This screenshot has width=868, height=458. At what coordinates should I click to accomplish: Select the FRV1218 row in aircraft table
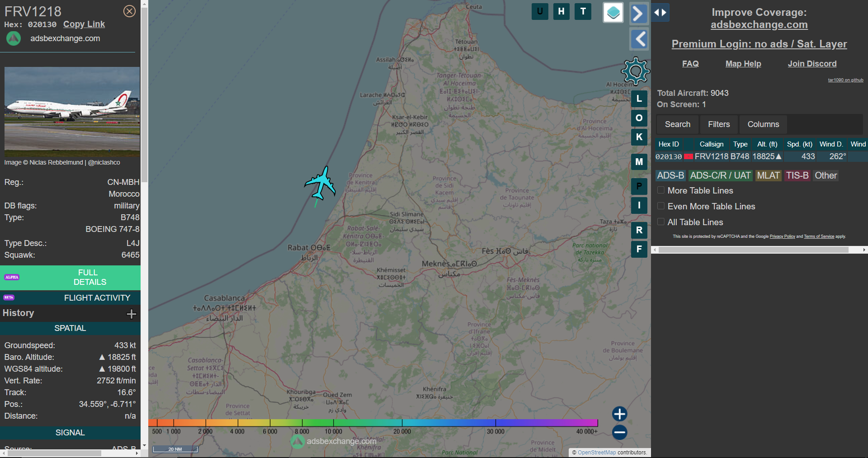[761, 156]
